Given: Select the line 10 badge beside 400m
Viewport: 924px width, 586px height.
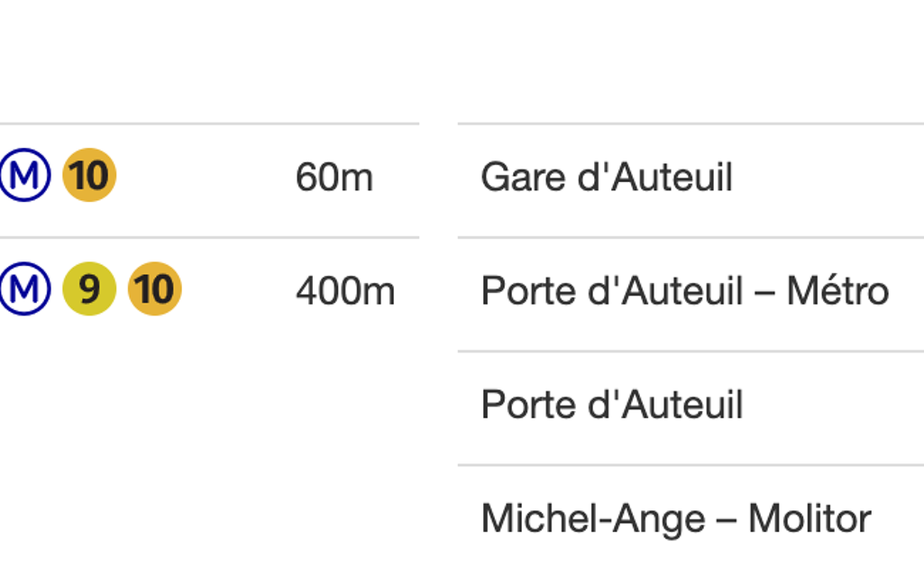Looking at the screenshot, I should tap(154, 289).
